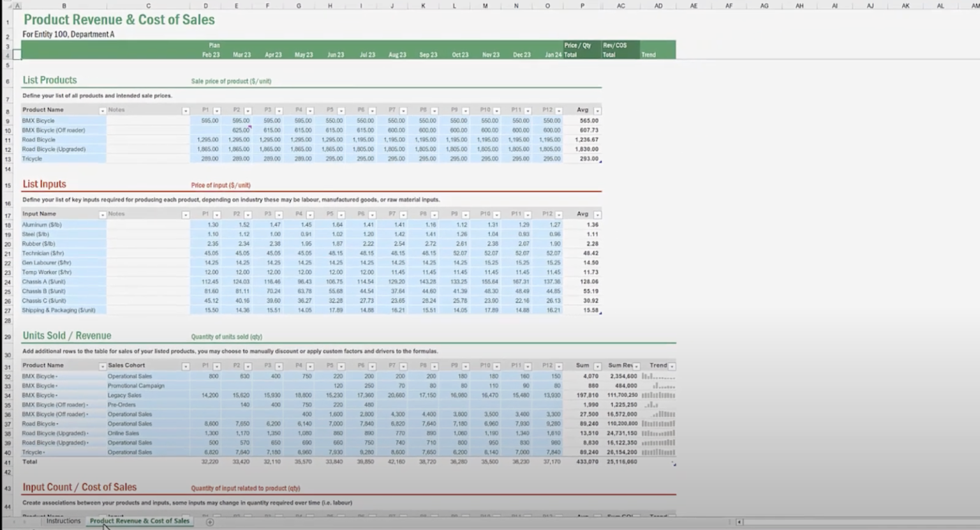Switch to the Instructions sheet tab
Screen dimensions: 980x530
63,521
